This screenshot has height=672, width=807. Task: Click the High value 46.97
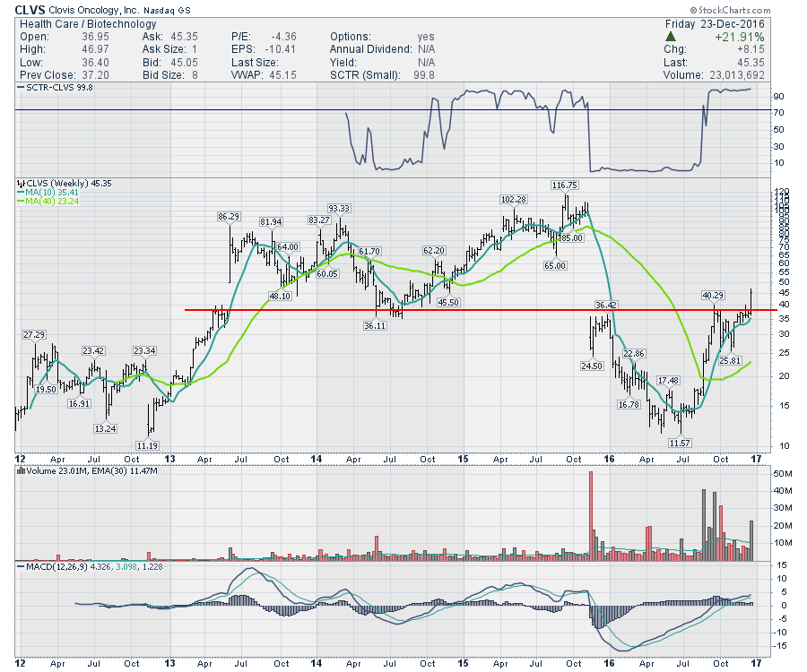pos(95,49)
